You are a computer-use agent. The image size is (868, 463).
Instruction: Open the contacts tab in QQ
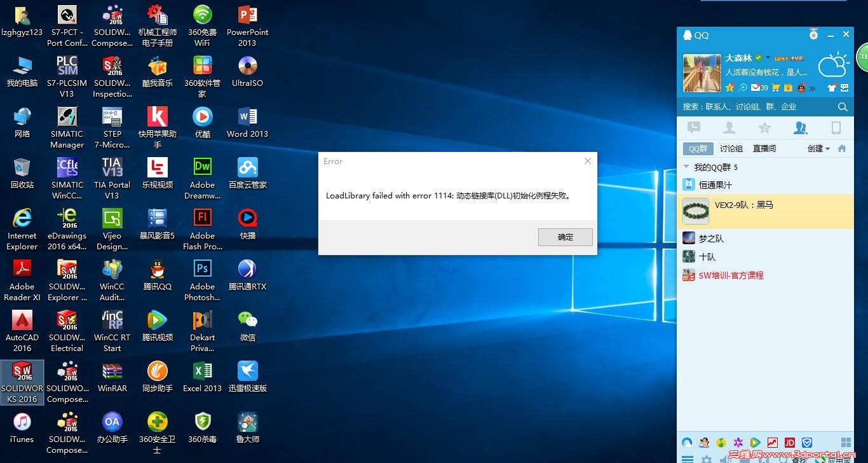(x=729, y=128)
